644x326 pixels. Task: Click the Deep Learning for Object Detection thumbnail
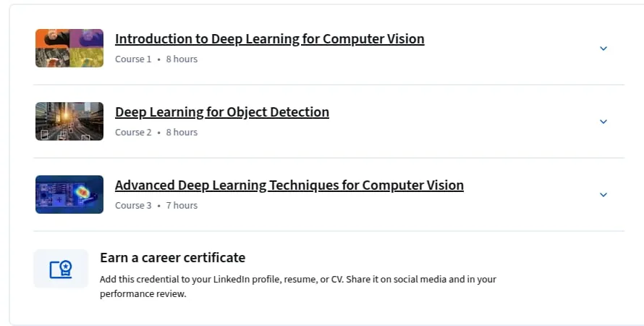pos(69,121)
